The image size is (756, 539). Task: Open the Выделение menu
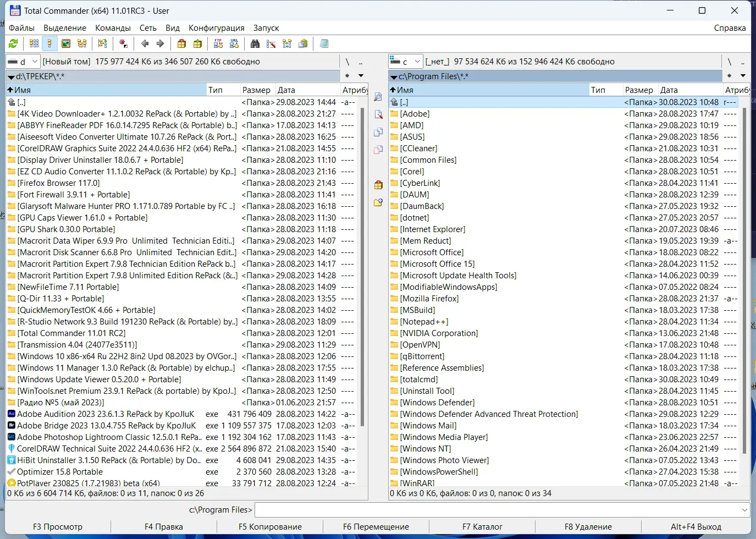(x=65, y=28)
